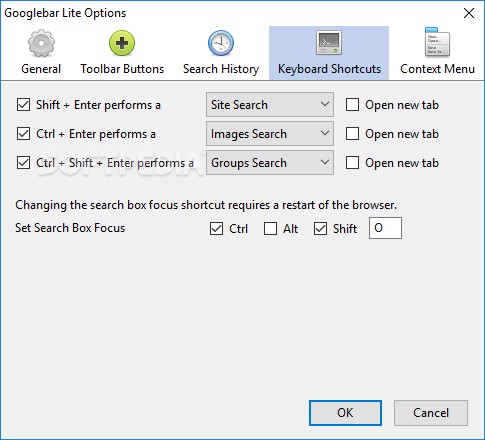Close the Googlebar Lite Options window
485x440 pixels.
click(469, 13)
